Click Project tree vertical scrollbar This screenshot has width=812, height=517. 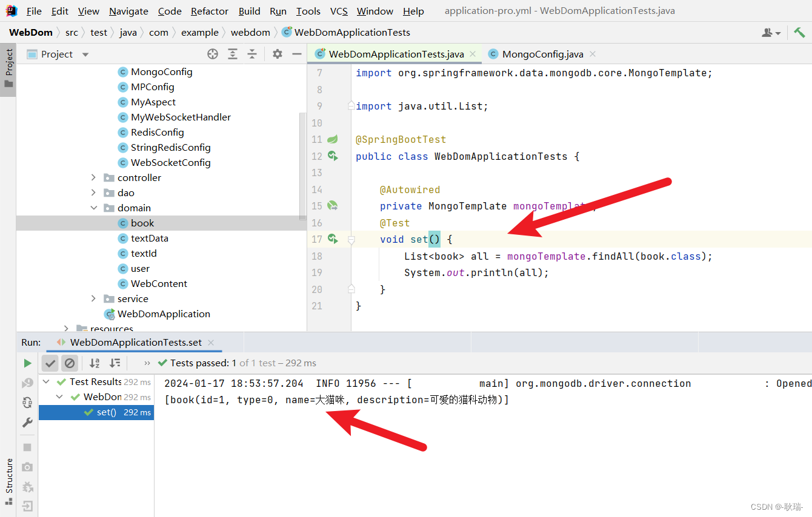[303, 166]
